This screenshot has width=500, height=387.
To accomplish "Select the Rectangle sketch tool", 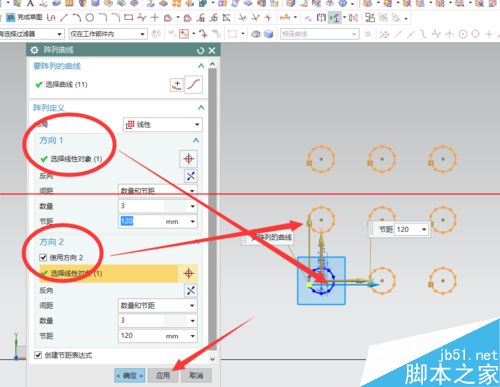I will pos(129,17).
